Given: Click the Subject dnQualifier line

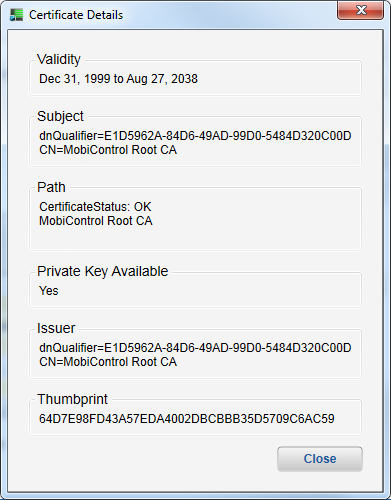Looking at the screenshot, I should coord(195,136).
